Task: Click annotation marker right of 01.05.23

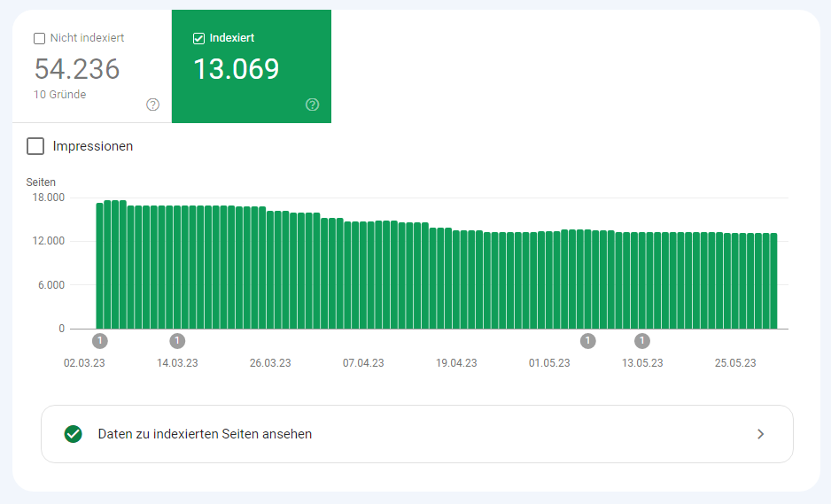Action: tap(587, 341)
